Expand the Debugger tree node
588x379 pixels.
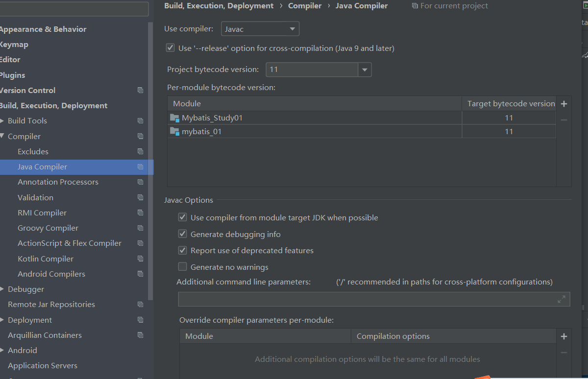point(2,289)
